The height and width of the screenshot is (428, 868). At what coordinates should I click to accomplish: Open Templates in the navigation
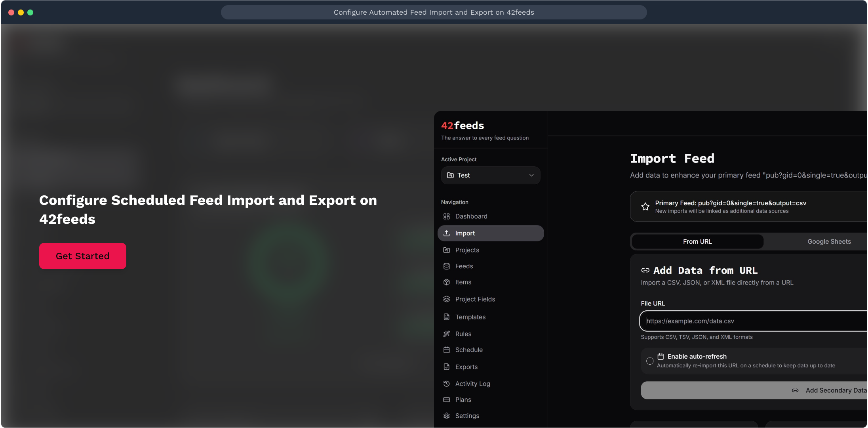tap(470, 317)
